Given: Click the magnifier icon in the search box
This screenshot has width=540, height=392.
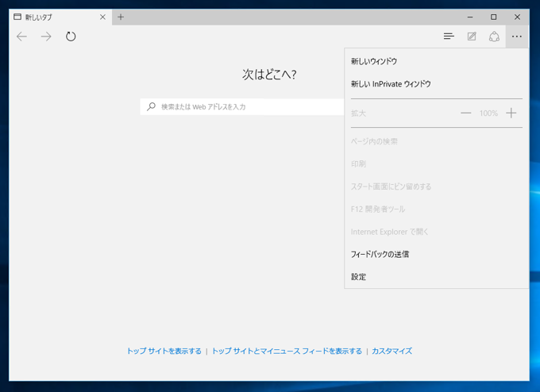Looking at the screenshot, I should point(151,106).
